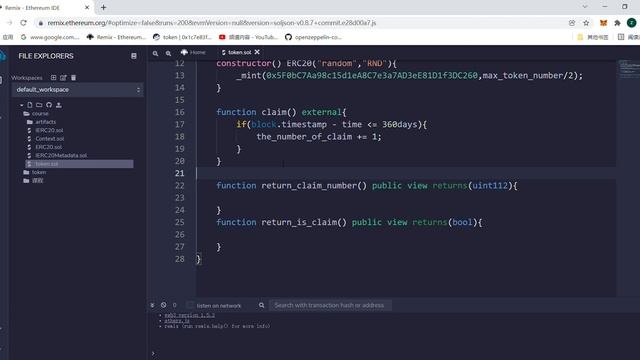Open the token 0x1c7e83f bookmark
640x360 pixels.
point(182,37)
